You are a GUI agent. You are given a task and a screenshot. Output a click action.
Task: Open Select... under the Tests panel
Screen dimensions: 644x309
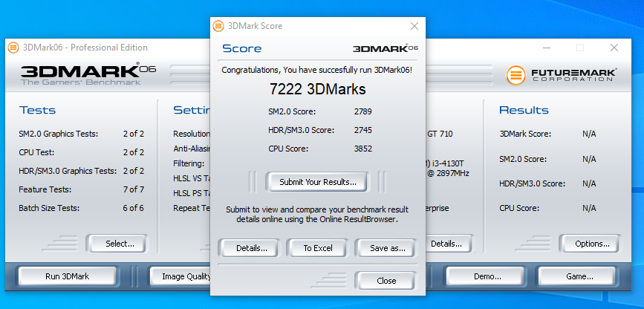(119, 243)
